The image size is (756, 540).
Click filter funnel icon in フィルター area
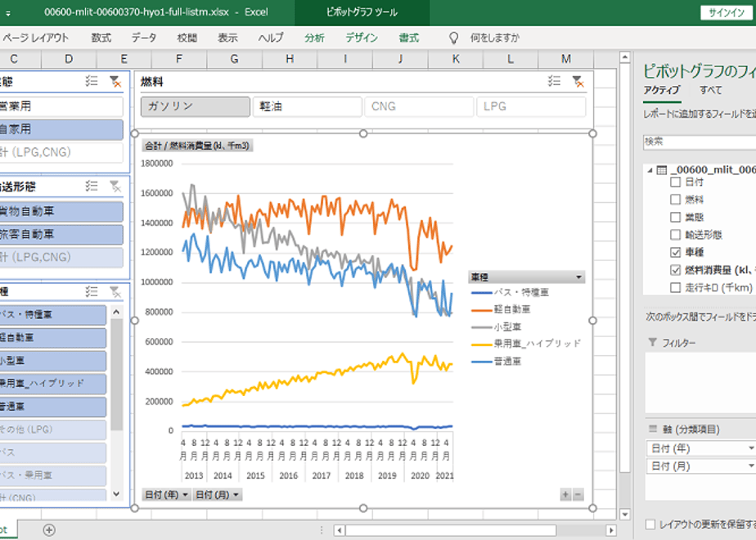point(652,342)
